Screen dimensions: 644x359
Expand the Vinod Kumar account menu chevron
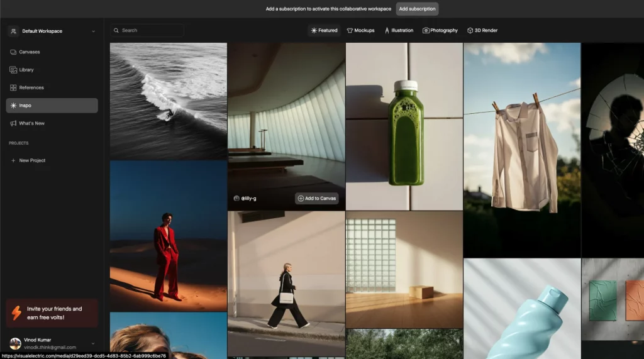pos(93,343)
